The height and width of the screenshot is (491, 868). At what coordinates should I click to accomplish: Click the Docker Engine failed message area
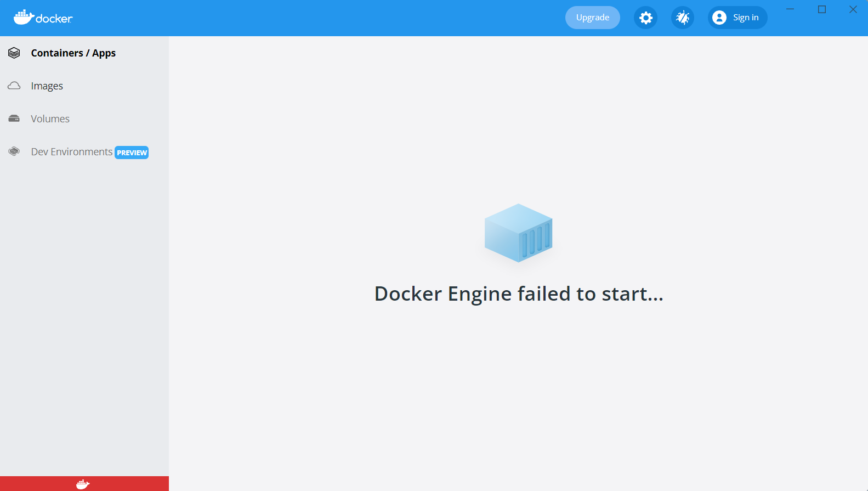click(x=518, y=294)
